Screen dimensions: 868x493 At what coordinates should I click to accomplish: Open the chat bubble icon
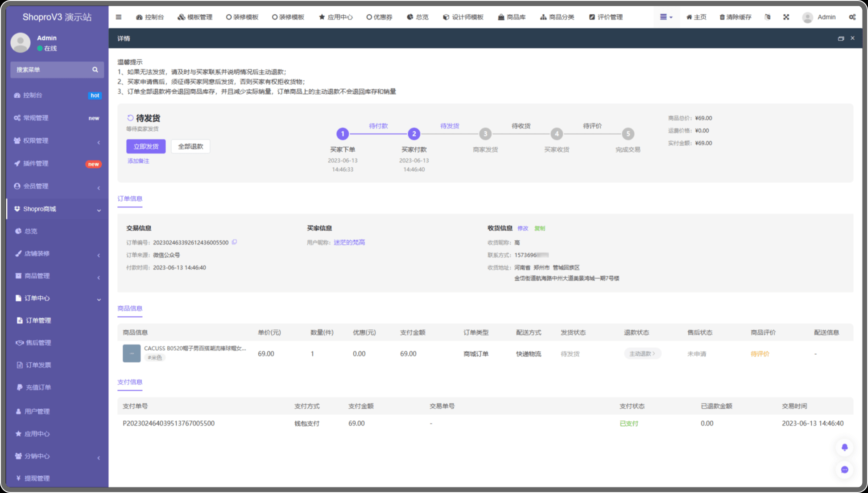point(844,469)
